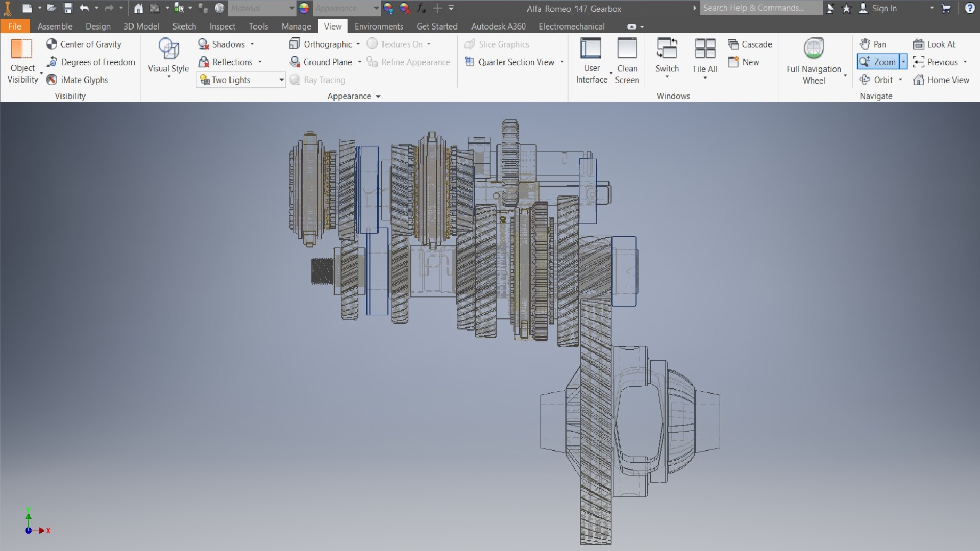Click the Look At icon
Image resolution: width=980 pixels, height=551 pixels.
[919, 44]
